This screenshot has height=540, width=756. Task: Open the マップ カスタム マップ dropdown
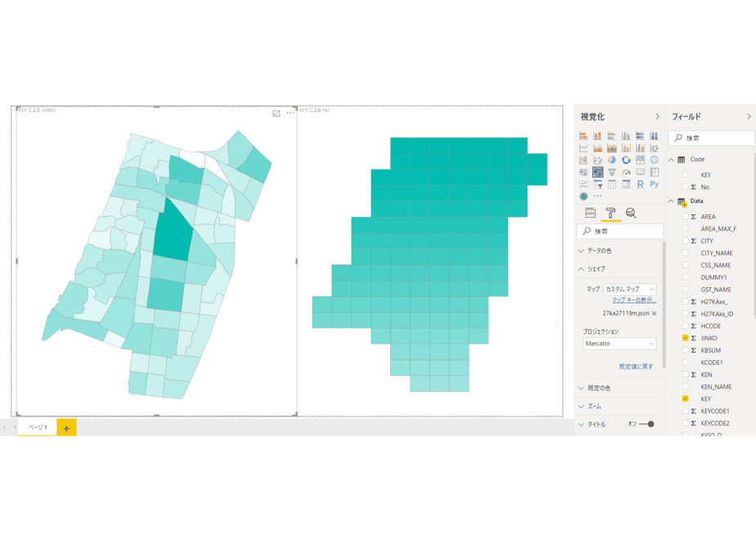[630, 290]
